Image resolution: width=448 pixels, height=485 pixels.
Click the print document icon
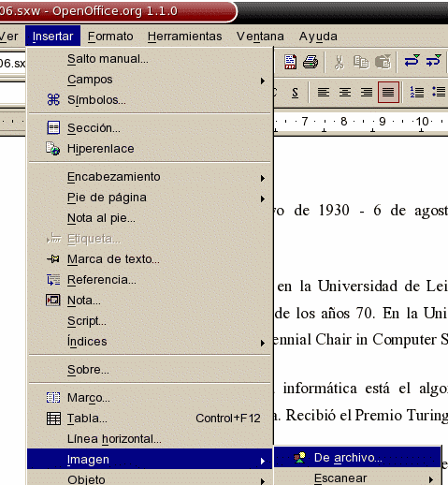[311, 62]
